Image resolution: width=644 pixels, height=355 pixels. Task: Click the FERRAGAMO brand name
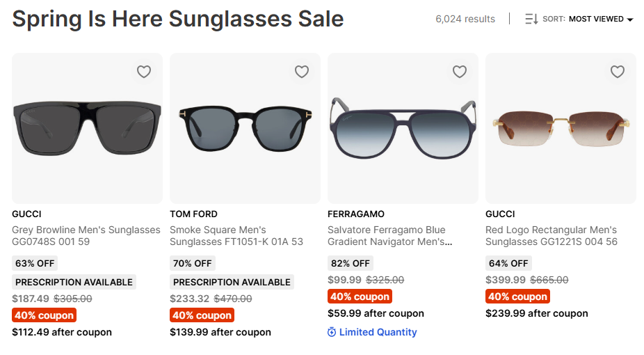click(356, 214)
